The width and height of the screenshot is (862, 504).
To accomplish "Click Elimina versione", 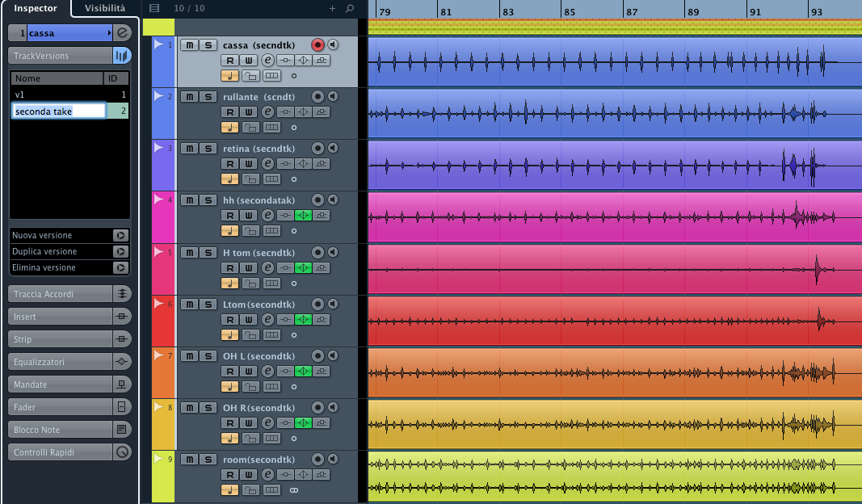I will [69, 267].
